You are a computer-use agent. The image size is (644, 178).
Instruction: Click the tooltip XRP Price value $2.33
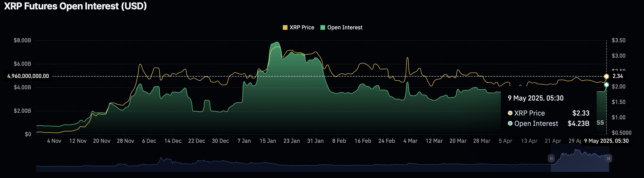tap(581, 113)
